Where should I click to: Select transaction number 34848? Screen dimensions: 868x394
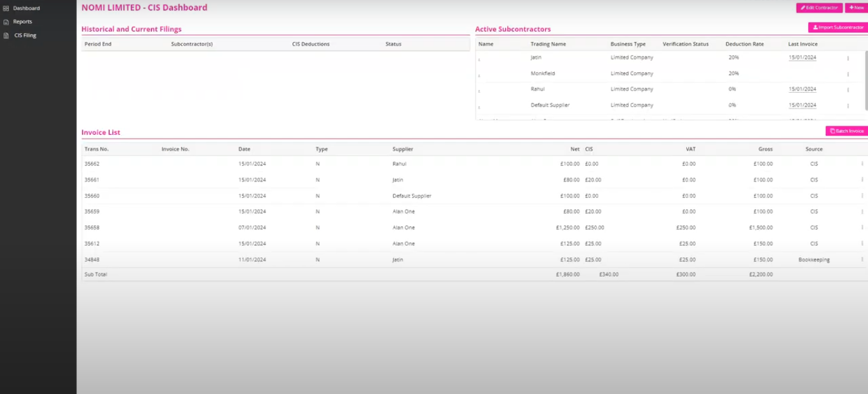coord(92,259)
